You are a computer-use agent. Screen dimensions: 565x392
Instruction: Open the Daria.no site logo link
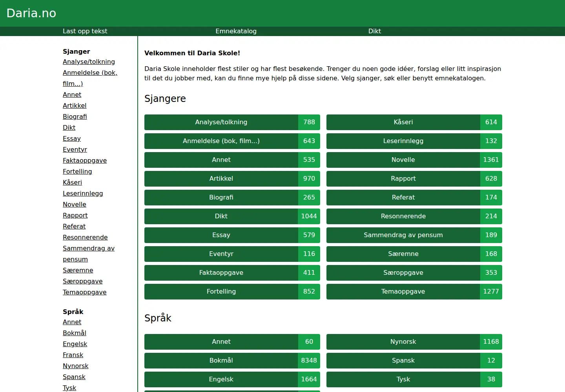pos(31,13)
